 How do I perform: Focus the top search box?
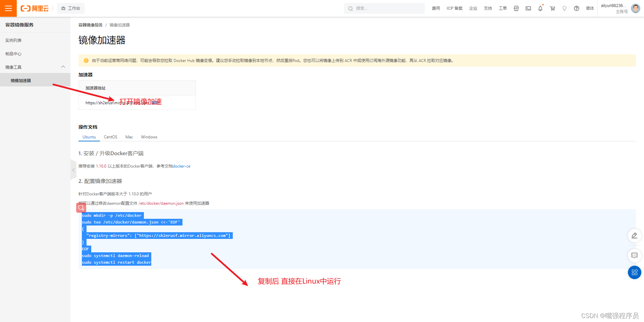pyautogui.click(x=384, y=8)
